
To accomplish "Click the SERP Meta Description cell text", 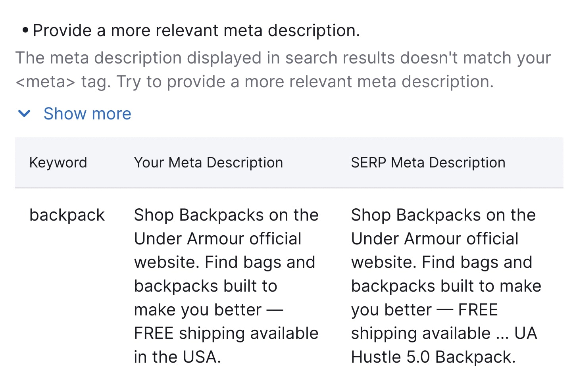I will [445, 286].
